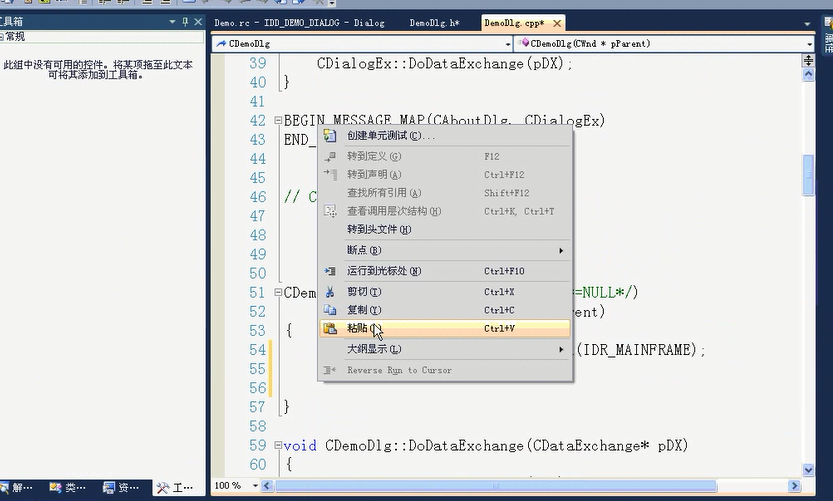The image size is (833, 501).
Task: Open the Solution Explorer bottom tab
Action: [18, 487]
